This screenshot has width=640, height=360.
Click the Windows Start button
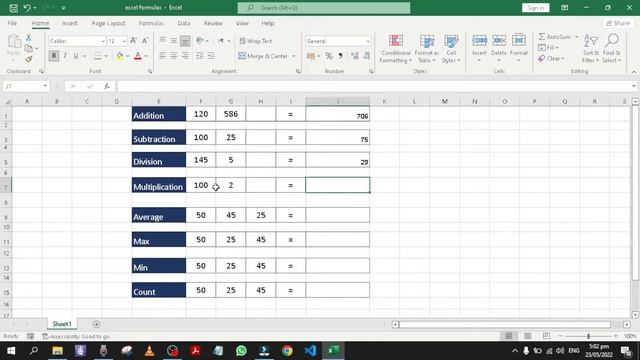11,351
